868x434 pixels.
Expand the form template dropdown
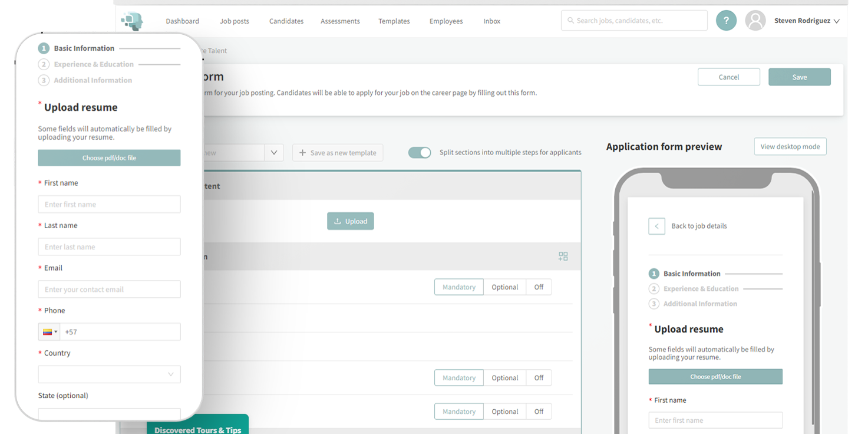coord(273,152)
